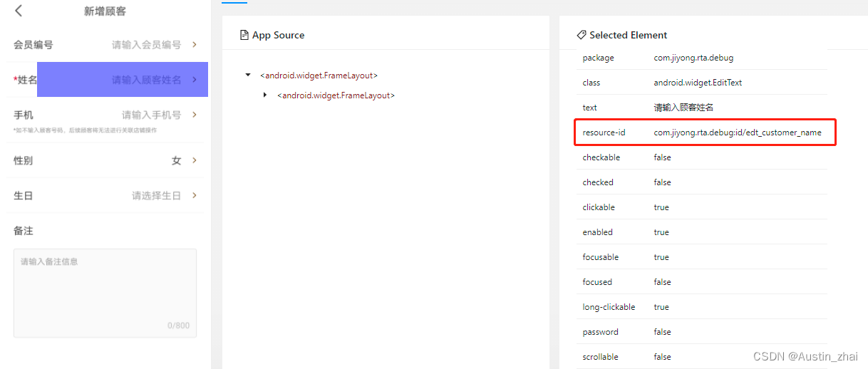Click the 请输入会员编号 input field
Screen dimensions: 868x369
(147, 44)
